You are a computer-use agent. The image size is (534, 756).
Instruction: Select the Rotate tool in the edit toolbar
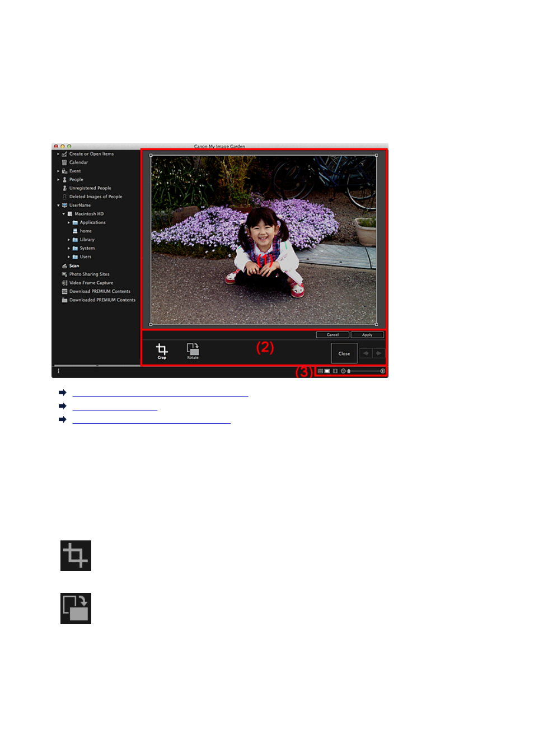pos(193,351)
